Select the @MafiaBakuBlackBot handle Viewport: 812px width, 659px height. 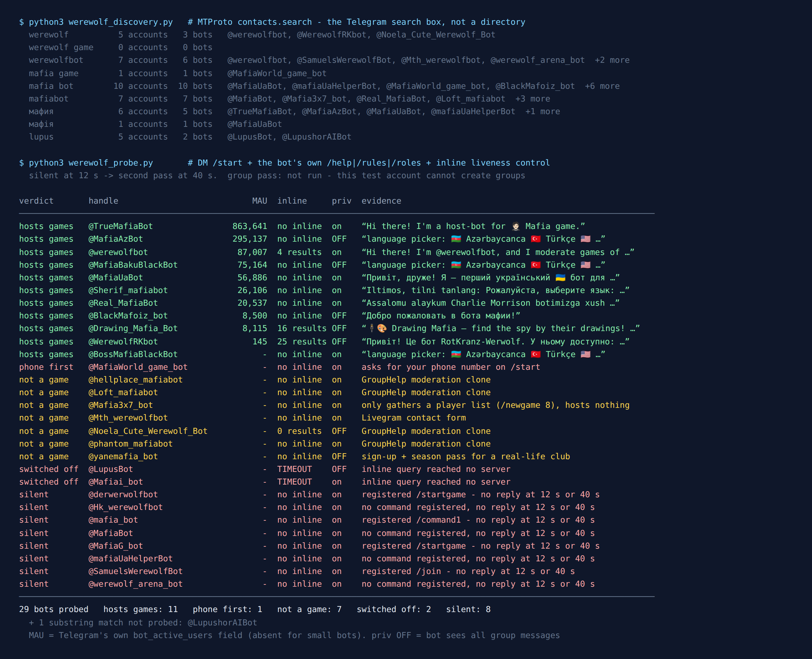133,265
